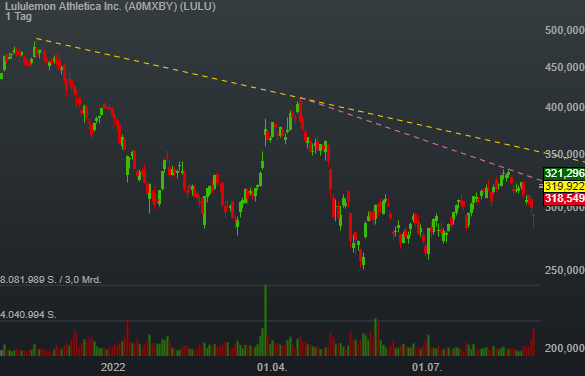Image resolution: width=585 pixels, height=376 pixels.
Task: Click the chart title Lululemon Athletica Inc.
Action: (110, 6)
